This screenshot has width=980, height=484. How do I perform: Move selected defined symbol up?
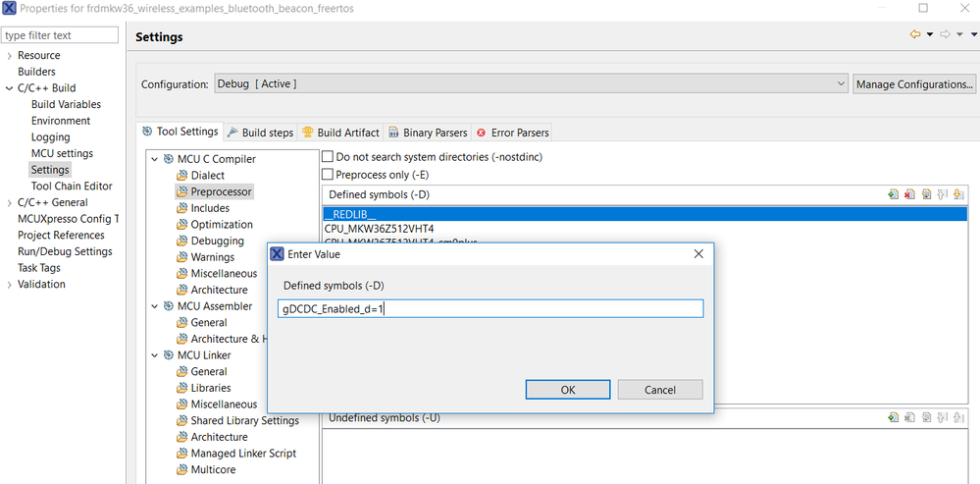pos(943,194)
